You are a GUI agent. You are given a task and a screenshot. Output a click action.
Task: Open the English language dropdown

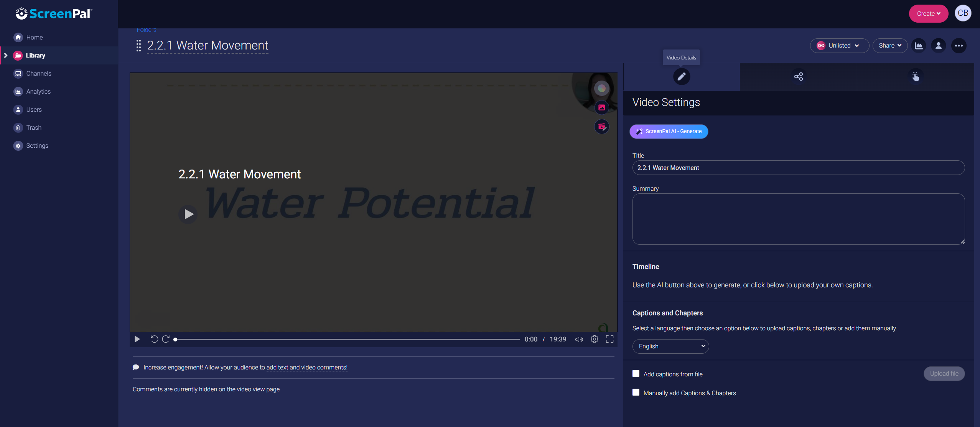tap(670, 346)
